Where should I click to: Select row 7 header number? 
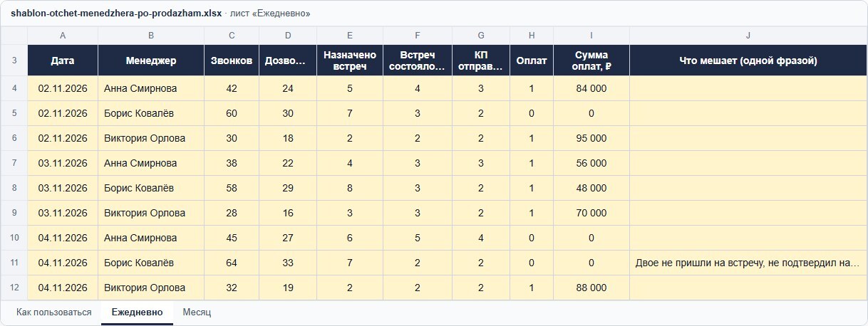pos(14,163)
